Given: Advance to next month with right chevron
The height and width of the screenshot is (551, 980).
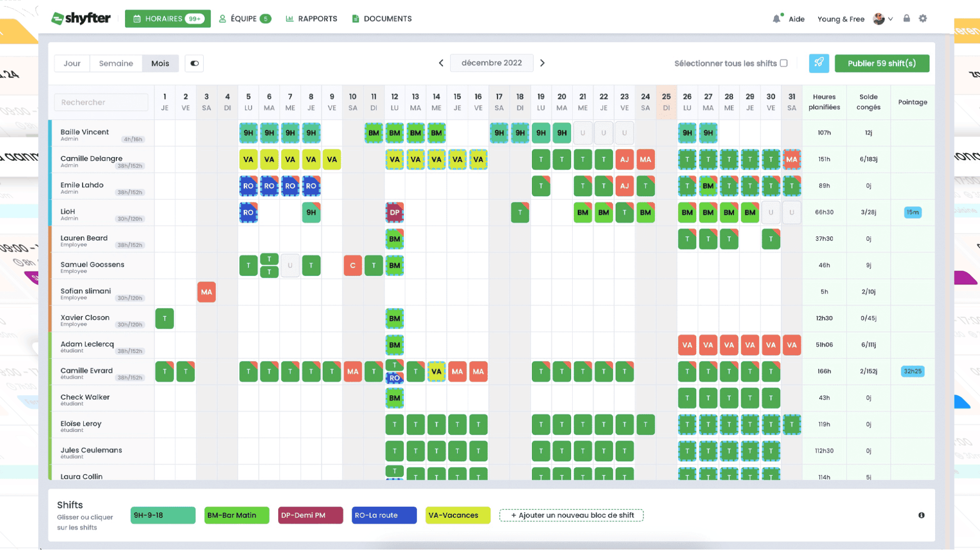Looking at the screenshot, I should [x=543, y=63].
